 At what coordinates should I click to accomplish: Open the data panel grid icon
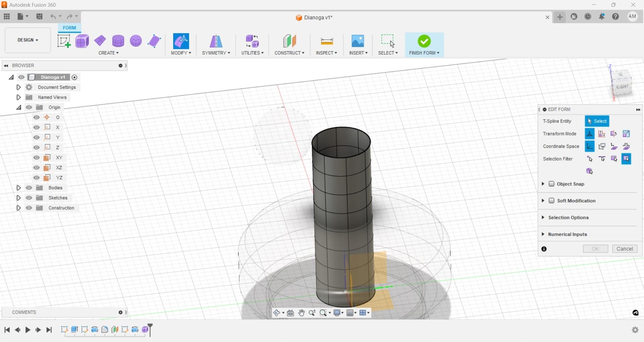pyautogui.click(x=7, y=16)
